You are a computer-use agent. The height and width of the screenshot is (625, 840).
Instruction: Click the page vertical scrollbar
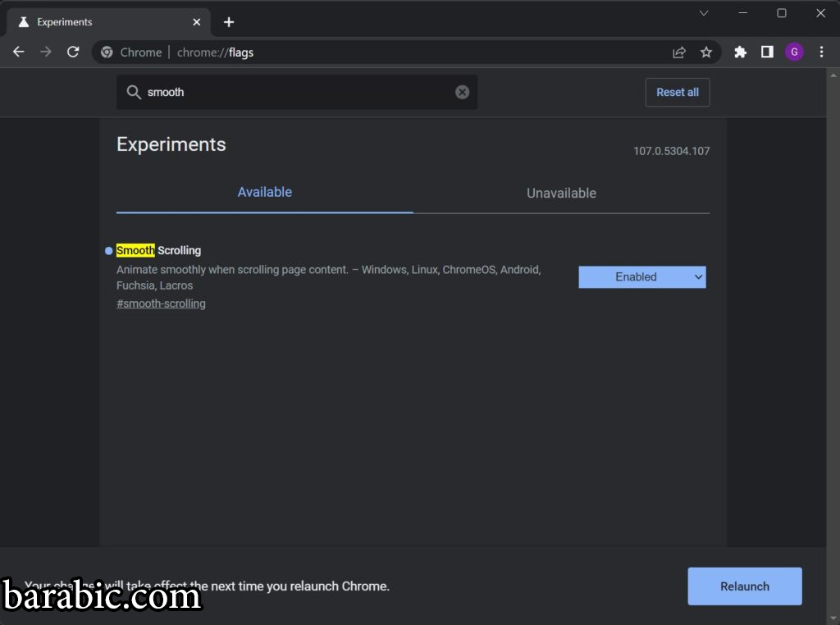tap(833, 346)
